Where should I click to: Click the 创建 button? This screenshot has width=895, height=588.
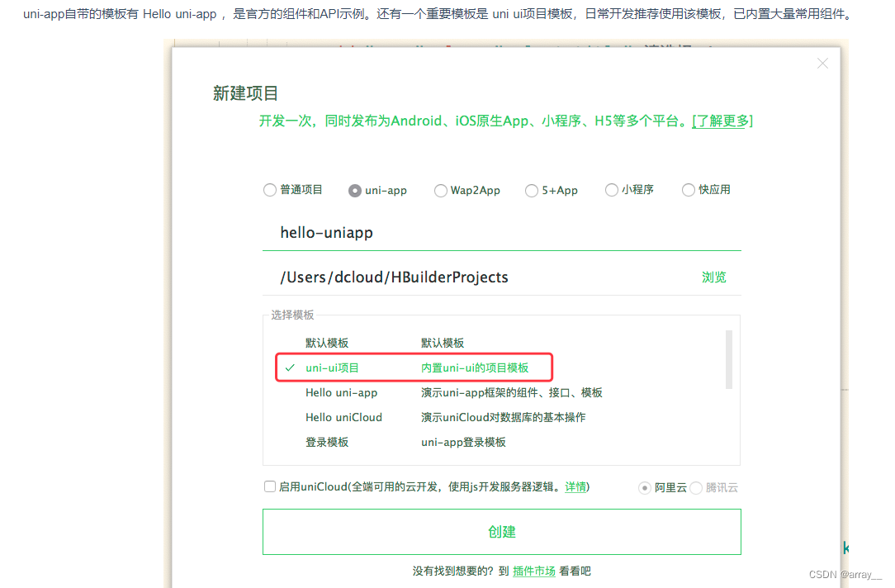click(x=502, y=532)
